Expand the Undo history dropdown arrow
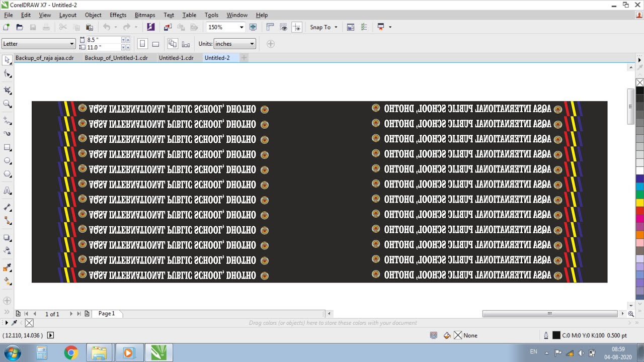Screen dimensions: 644x362 (115, 27)
